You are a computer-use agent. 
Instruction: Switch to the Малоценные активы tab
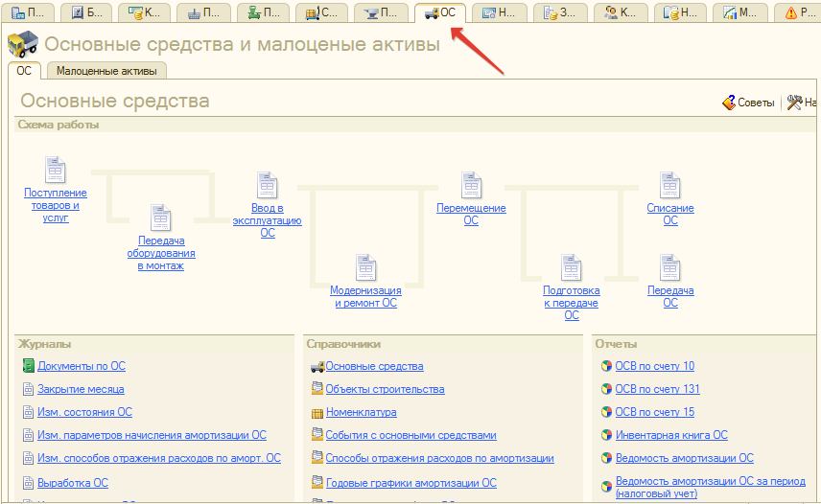[x=106, y=71]
